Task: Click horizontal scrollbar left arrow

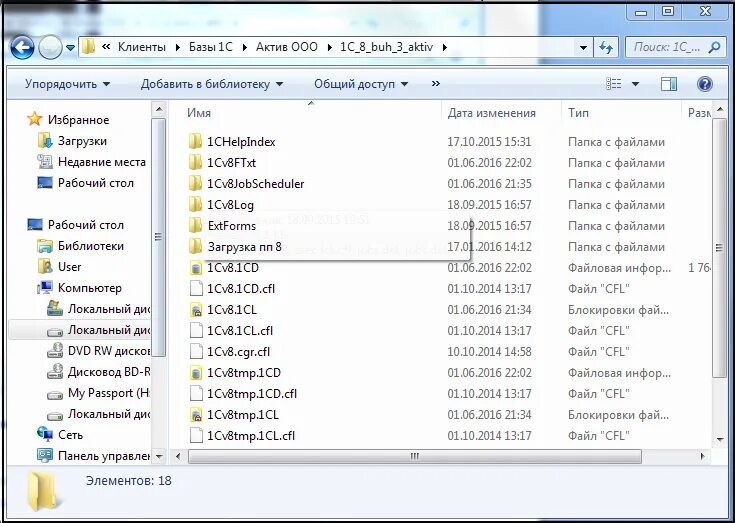Action: click(178, 456)
